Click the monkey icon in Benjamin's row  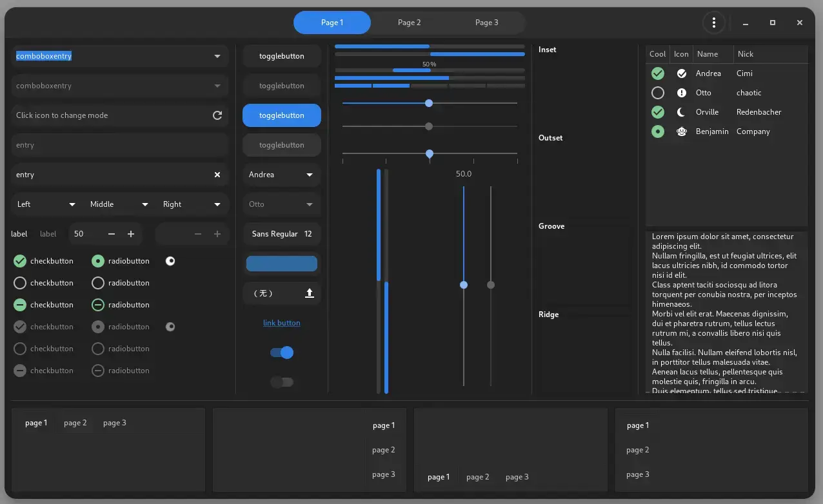[x=682, y=131]
